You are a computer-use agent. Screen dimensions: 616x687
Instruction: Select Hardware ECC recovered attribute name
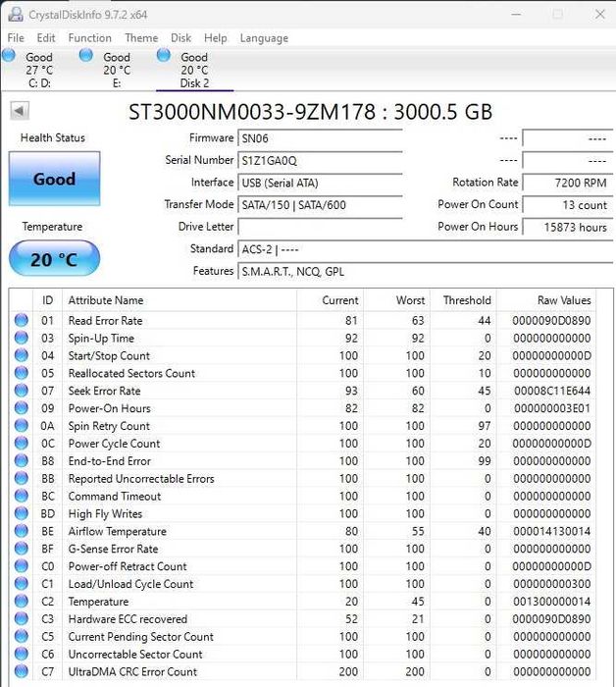[128, 619]
